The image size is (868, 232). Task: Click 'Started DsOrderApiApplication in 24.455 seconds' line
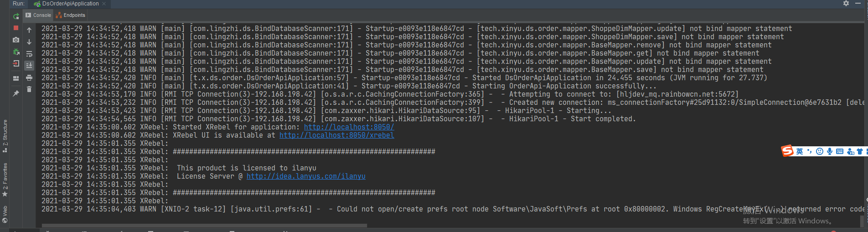tap(404, 78)
